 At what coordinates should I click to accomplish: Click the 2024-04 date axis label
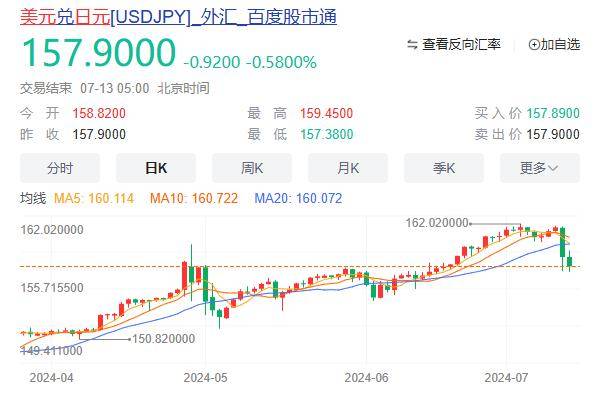[51, 377]
